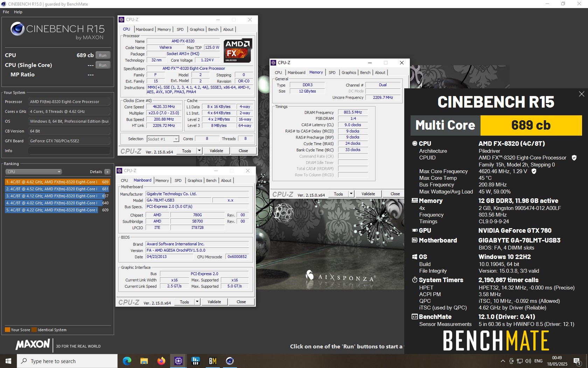The image size is (588, 368).
Task: Open File Explorer from the taskbar
Action: point(144,361)
